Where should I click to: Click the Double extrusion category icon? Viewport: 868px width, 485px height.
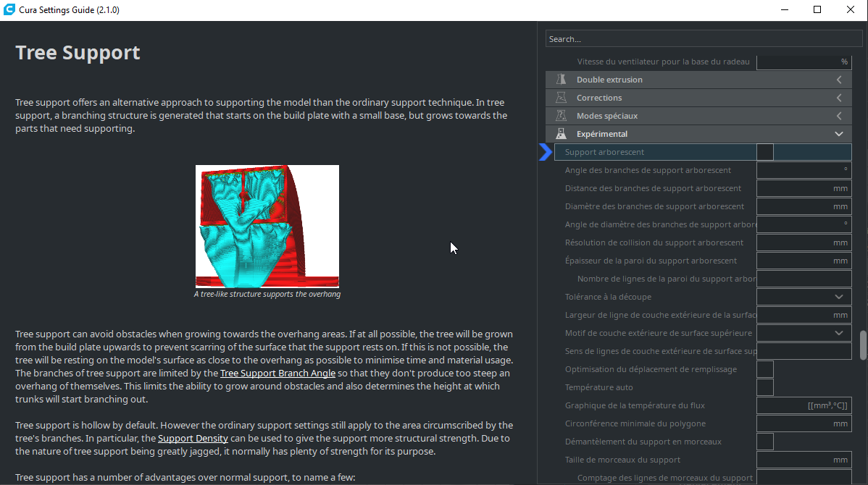(561, 79)
